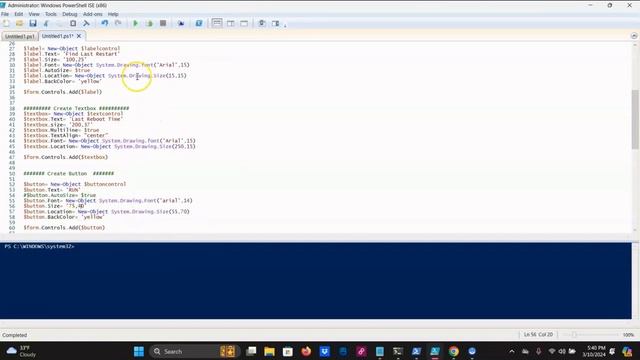The image size is (640, 360).
Task: Click the $form.Controls.Add($button) line
Action: [x=64, y=228]
